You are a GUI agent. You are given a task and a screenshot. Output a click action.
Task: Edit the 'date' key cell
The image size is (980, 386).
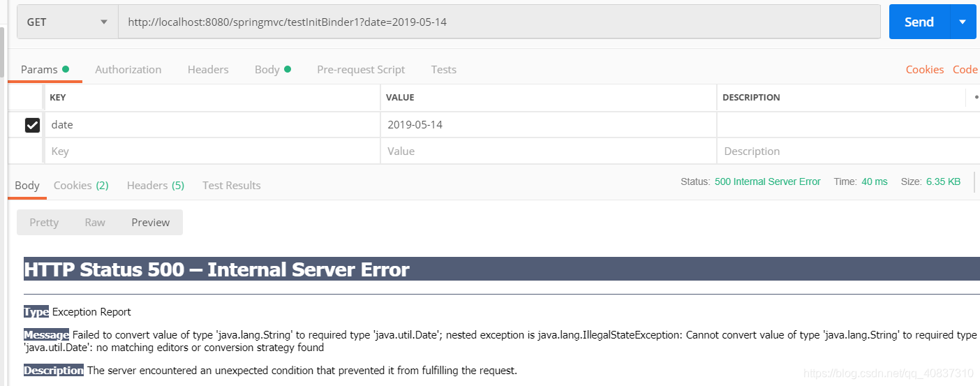[213, 125]
